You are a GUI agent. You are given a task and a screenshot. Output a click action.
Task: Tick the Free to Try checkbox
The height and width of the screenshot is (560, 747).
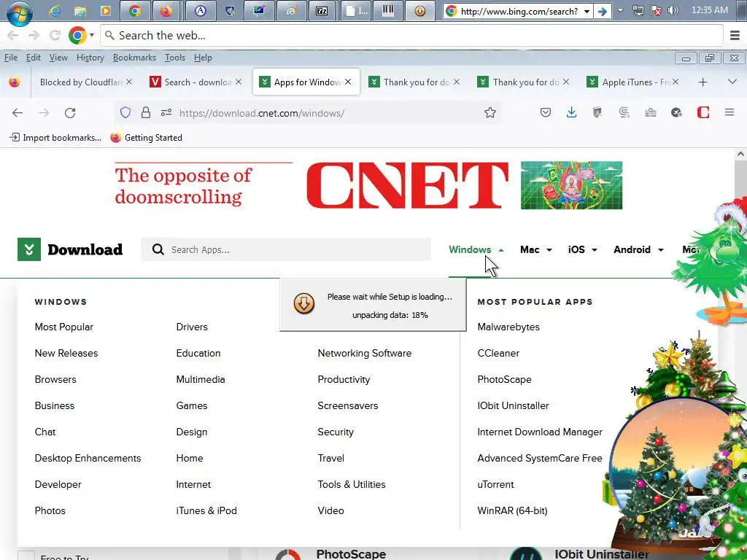(26, 555)
